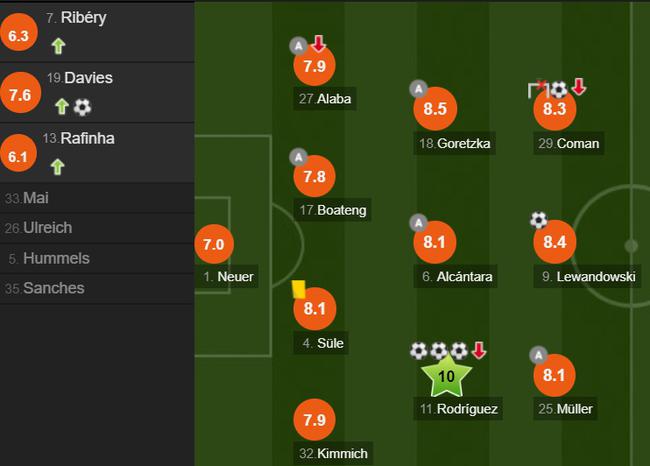Click the 17. Boateng name label

coord(332,210)
